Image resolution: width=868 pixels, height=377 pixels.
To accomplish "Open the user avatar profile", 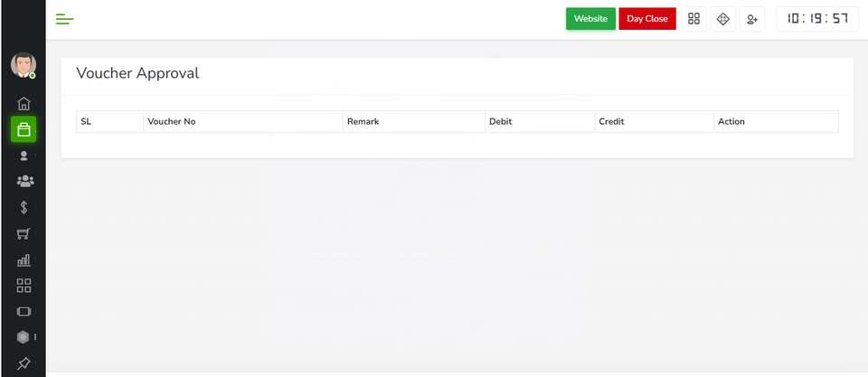I will point(24,65).
